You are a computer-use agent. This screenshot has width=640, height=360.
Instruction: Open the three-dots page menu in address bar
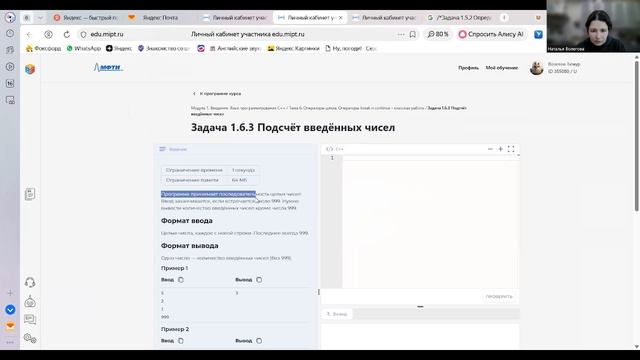coord(401,34)
